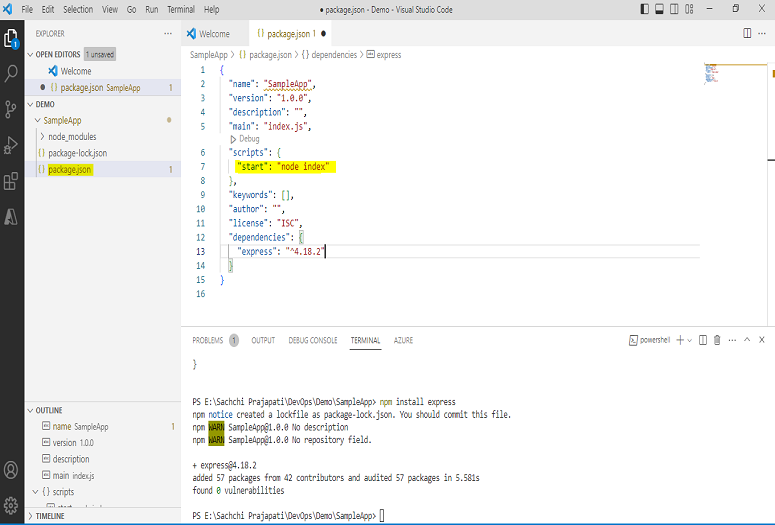Open the Azure view icon
The image size is (775, 525).
click(11, 217)
